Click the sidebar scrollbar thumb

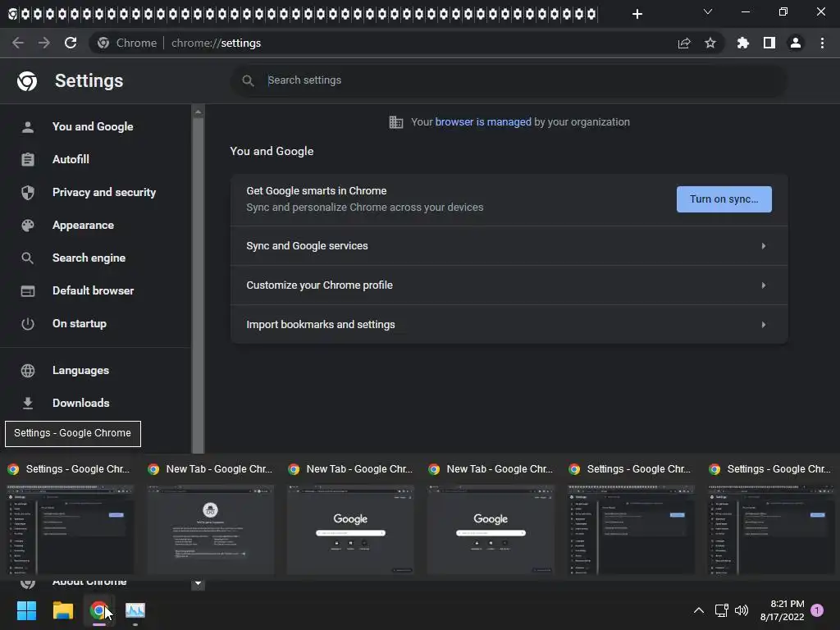[198, 285]
